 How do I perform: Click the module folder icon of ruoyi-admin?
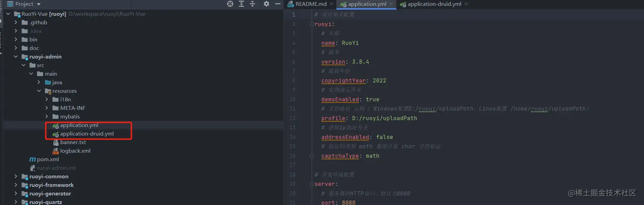(x=25, y=57)
